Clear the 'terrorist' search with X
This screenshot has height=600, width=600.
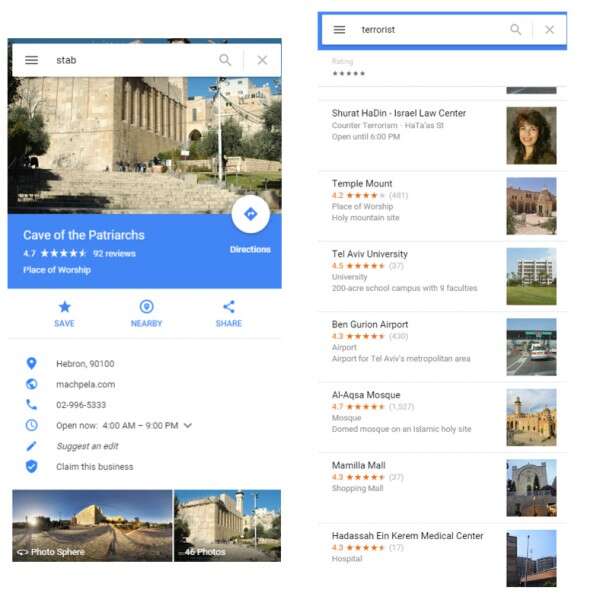tap(549, 30)
